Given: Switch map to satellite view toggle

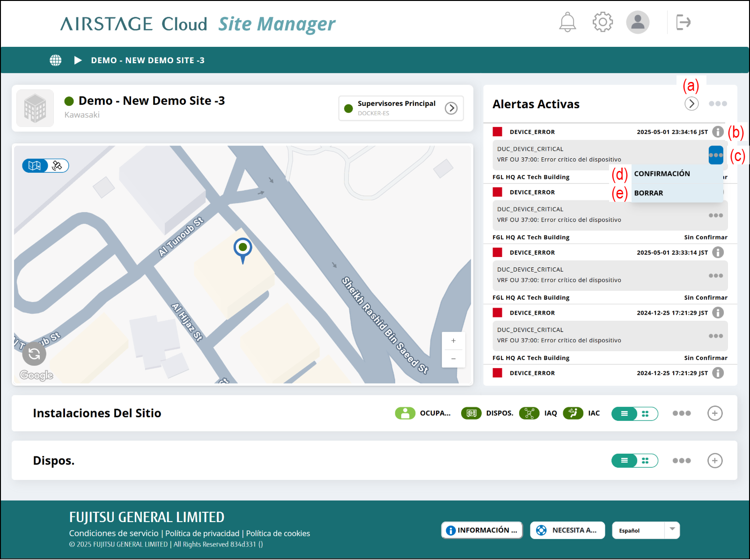Looking at the screenshot, I should click(x=58, y=166).
